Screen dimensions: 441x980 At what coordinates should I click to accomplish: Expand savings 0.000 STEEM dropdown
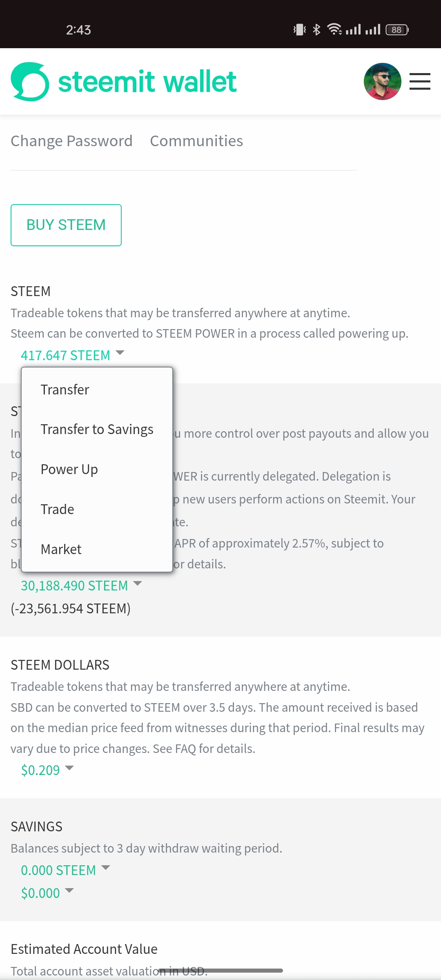point(65,870)
